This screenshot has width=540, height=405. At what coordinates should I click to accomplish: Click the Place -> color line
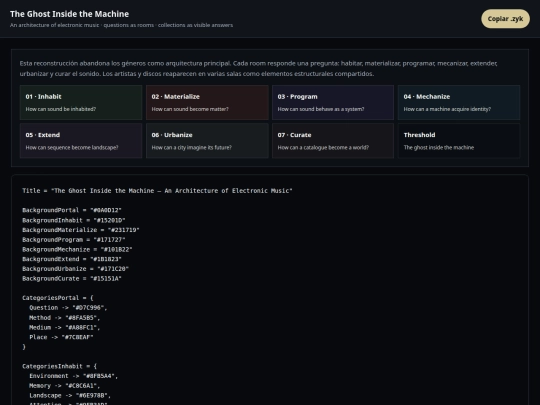tap(61, 337)
